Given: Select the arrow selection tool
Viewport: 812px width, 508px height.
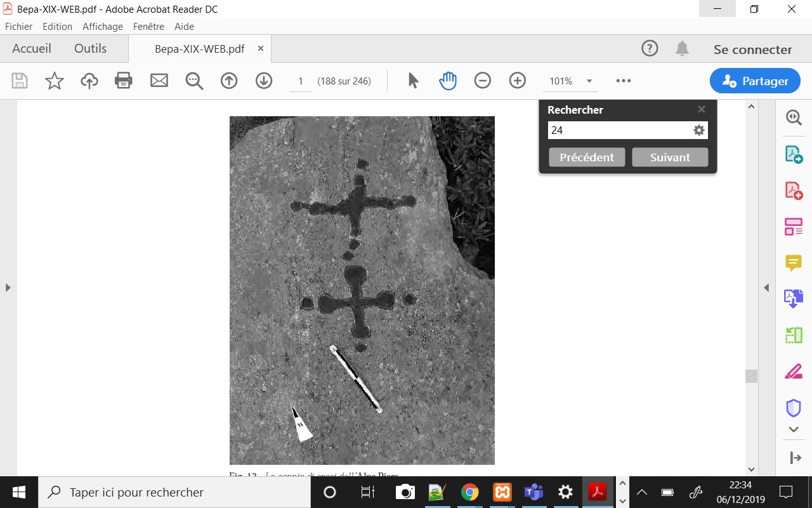Looking at the screenshot, I should pos(414,81).
